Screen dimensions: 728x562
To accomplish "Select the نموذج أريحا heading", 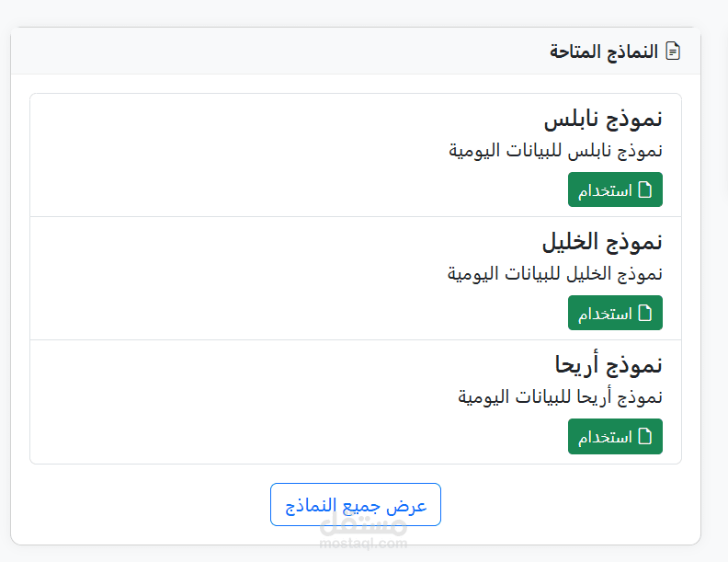I will [x=609, y=365].
